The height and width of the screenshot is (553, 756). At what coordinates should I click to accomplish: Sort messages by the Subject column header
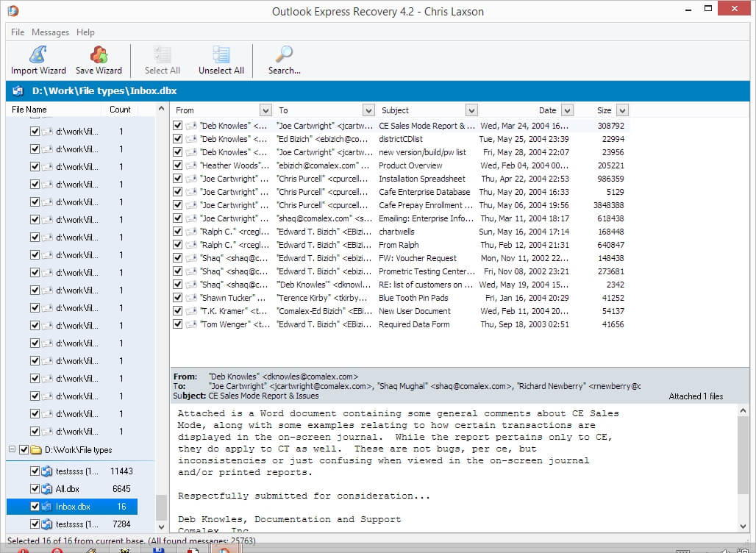click(x=395, y=110)
